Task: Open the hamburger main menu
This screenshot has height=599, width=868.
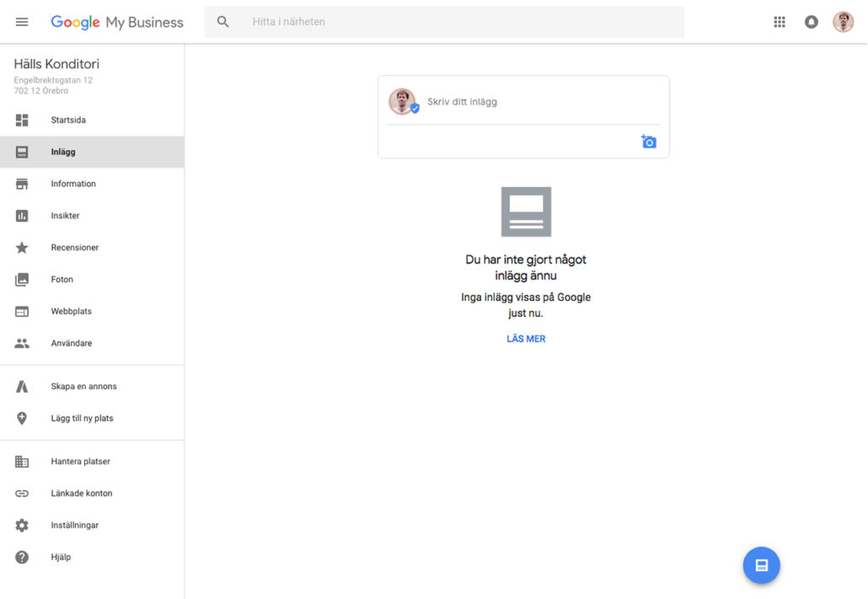Action: 22,22
